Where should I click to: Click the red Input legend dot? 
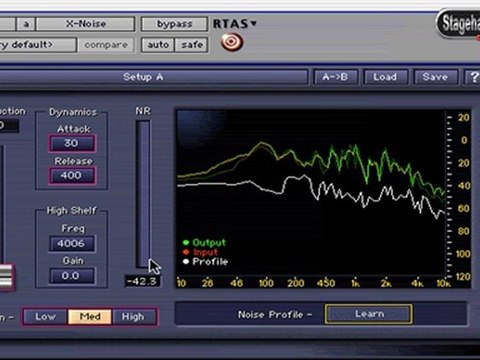pyautogui.click(x=186, y=252)
